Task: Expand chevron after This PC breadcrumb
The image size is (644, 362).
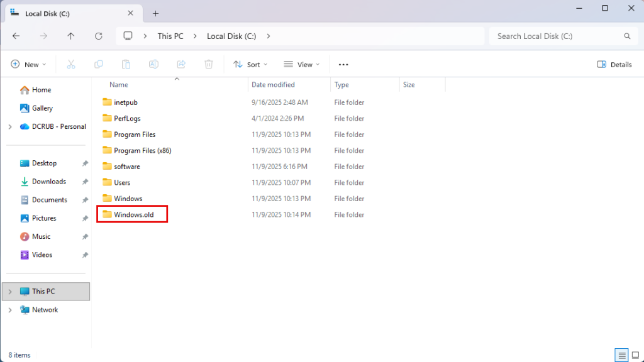Action: tap(195, 36)
